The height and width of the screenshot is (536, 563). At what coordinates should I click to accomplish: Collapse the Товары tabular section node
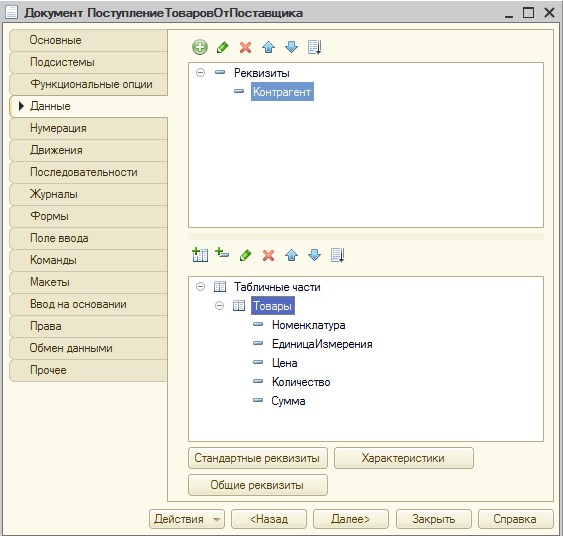[219, 306]
